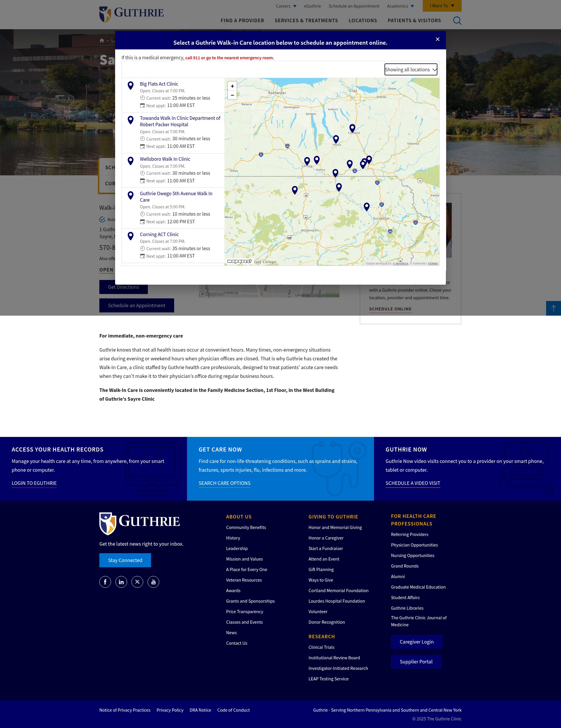
Task: Open the eGuthrie link
Action: tap(312, 6)
